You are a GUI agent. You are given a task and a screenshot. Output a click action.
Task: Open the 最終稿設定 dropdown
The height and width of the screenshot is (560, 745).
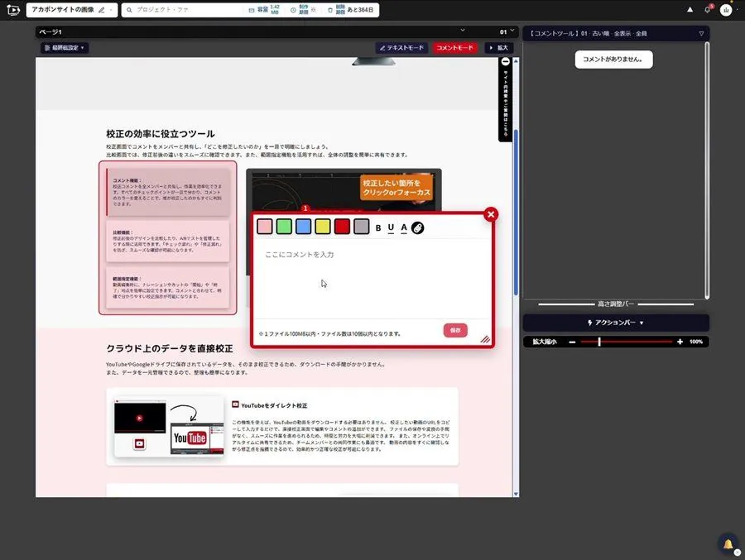coord(64,48)
